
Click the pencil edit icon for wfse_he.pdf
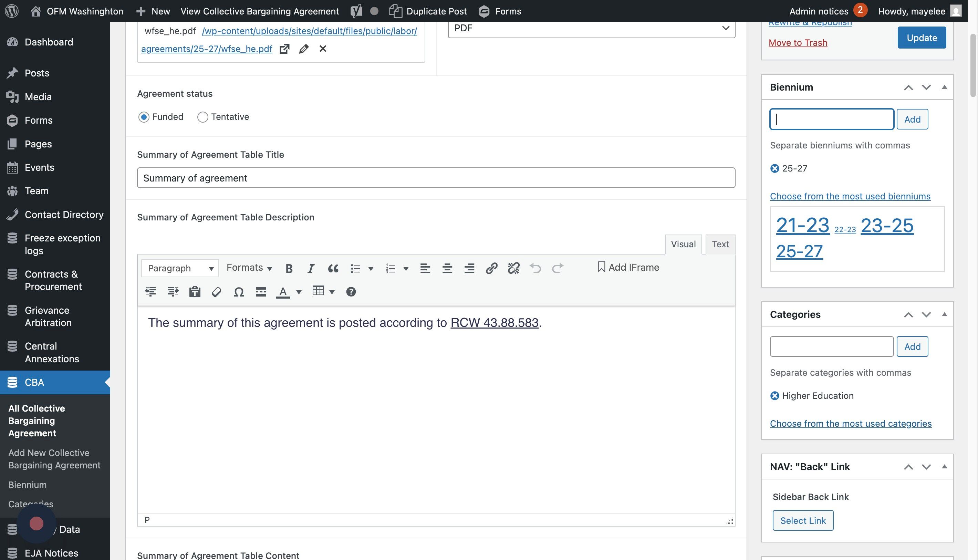(x=303, y=49)
